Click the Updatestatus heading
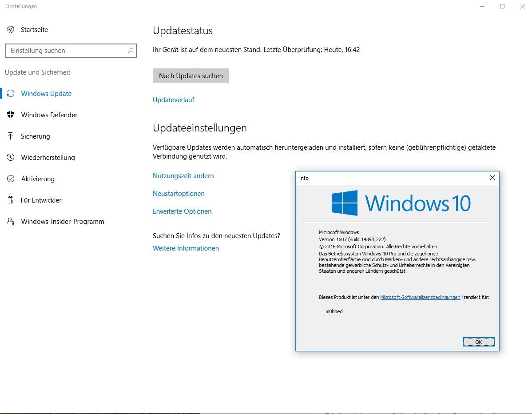Screen dimensions: 532x414 [x=183, y=31]
